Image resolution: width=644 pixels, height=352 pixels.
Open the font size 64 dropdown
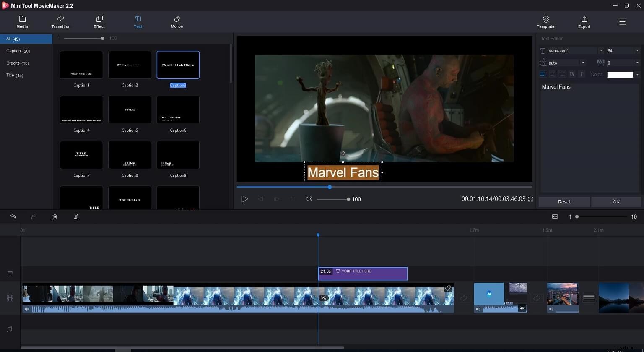[x=638, y=50]
